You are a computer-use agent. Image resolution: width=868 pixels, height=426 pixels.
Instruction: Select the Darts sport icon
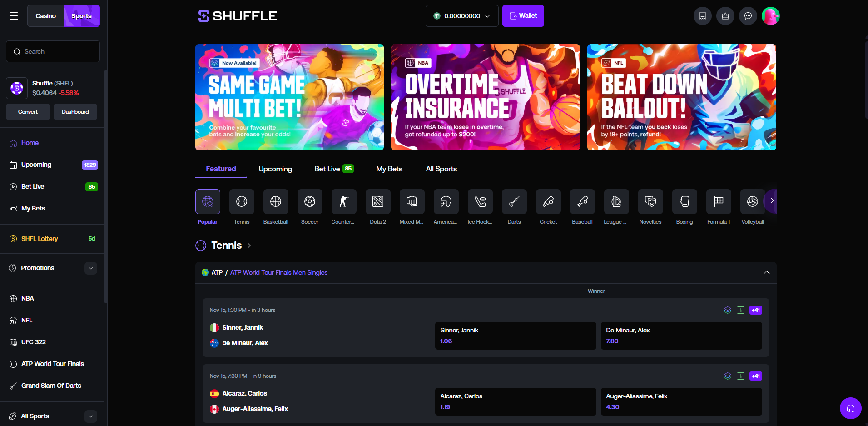514,201
